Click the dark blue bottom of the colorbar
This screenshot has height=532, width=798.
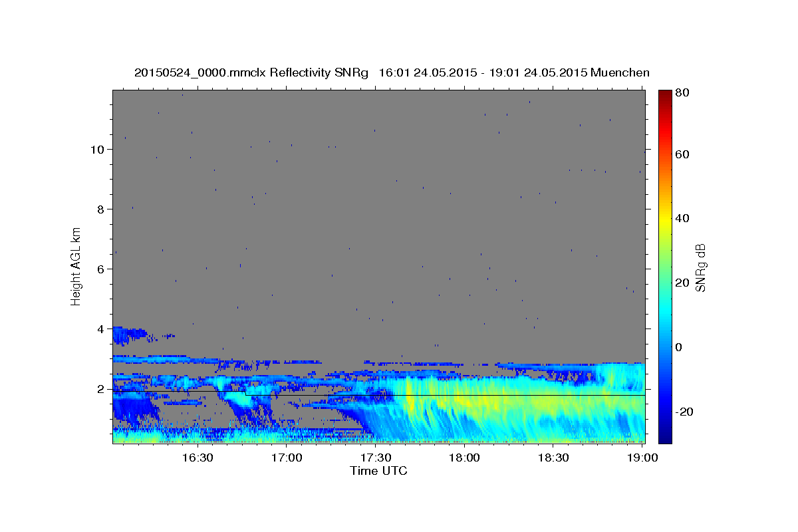[665, 436]
